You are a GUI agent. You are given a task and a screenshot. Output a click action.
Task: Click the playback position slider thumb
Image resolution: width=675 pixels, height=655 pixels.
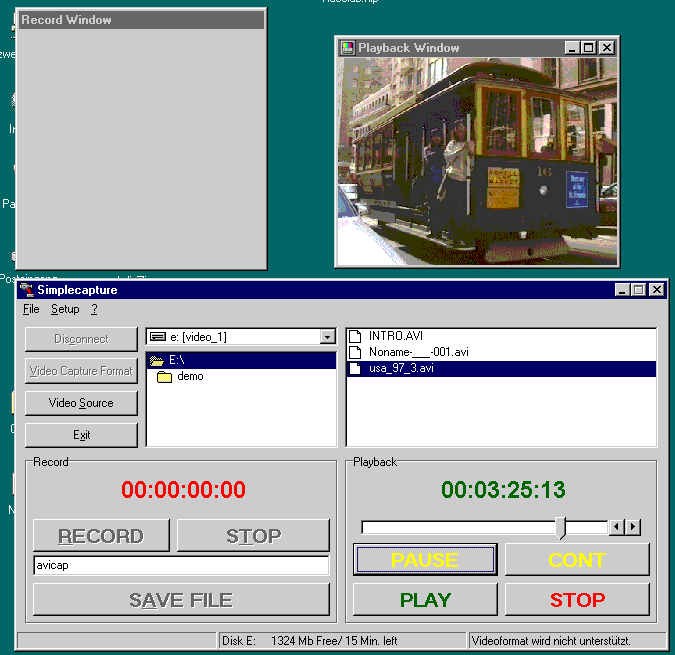click(560, 528)
